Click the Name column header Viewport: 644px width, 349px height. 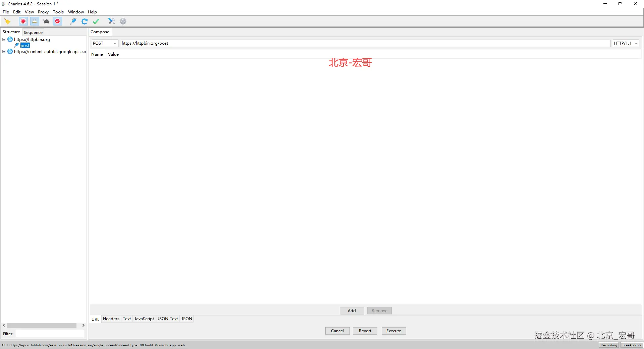point(97,54)
